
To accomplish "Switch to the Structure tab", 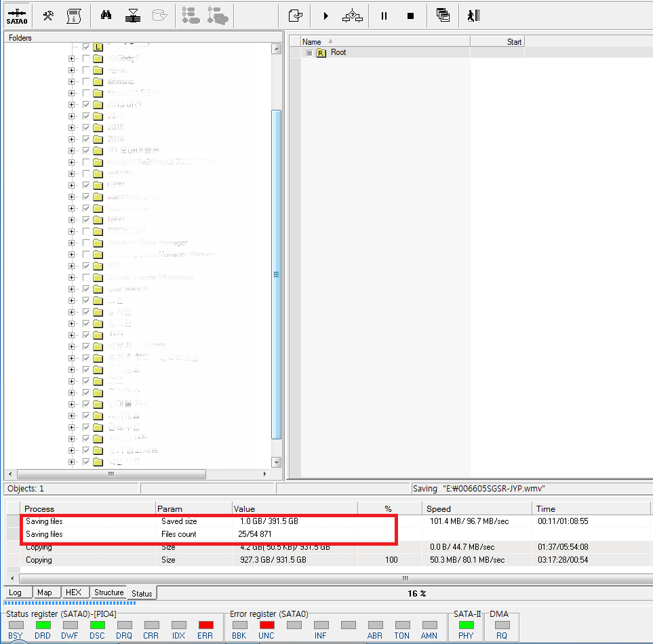I will (x=108, y=592).
